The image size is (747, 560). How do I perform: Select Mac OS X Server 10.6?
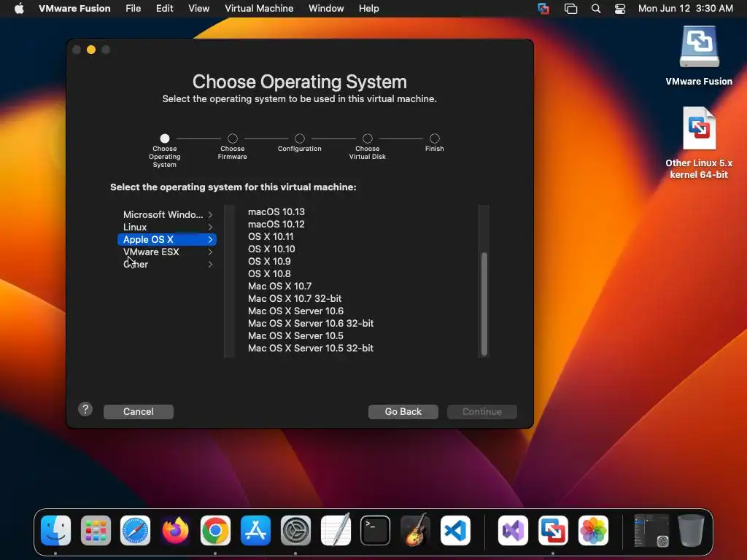(295, 311)
